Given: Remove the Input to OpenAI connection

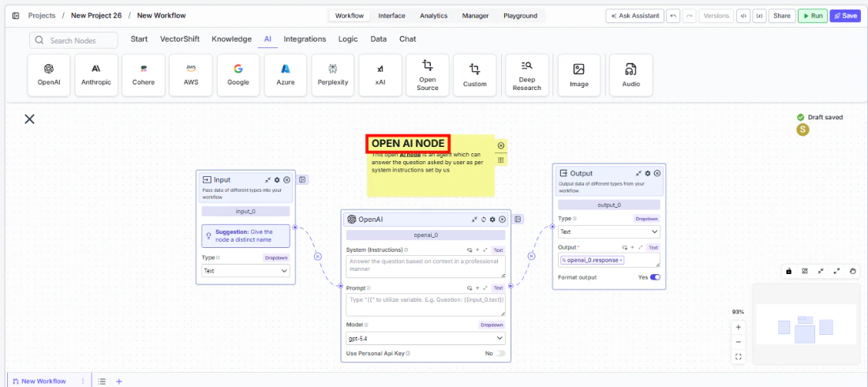Looking at the screenshot, I should click(318, 256).
